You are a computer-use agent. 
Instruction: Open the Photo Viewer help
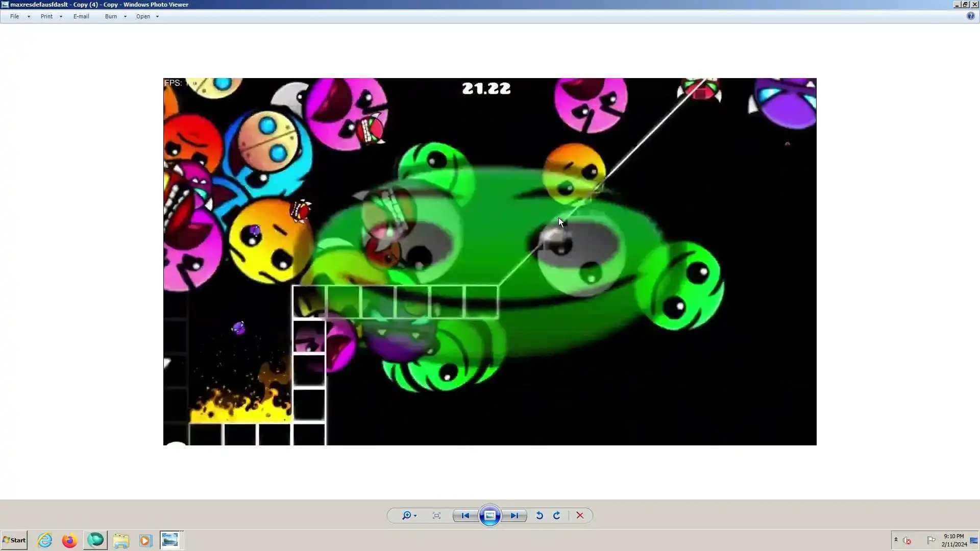[x=970, y=16]
